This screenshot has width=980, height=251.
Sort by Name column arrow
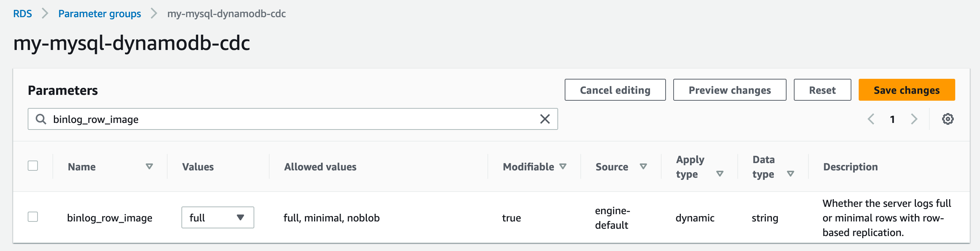coord(149,166)
